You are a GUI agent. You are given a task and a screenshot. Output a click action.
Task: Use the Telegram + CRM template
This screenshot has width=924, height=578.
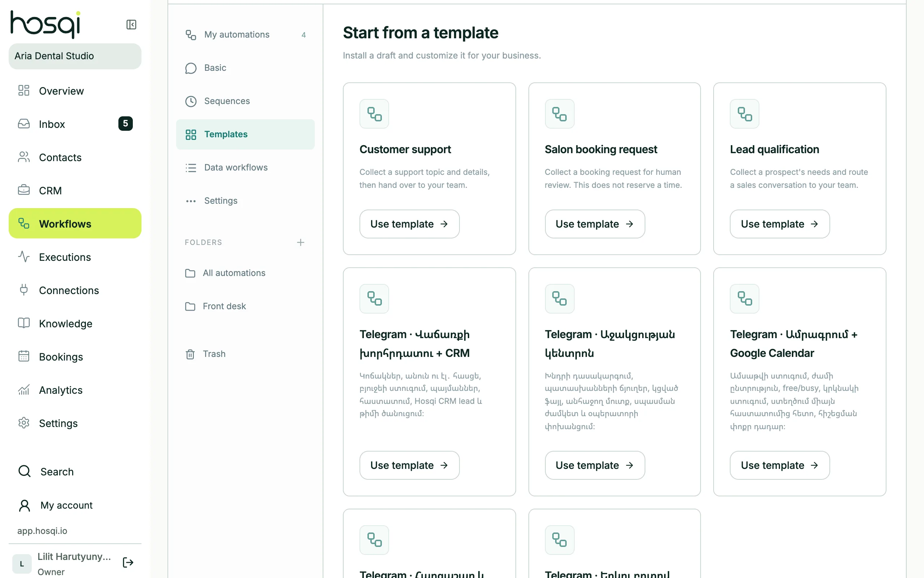(x=409, y=465)
